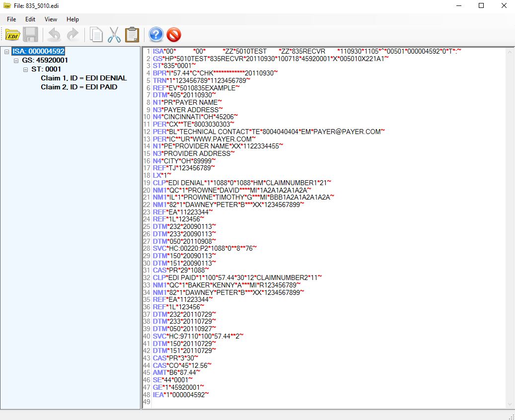Click the GE*1*45920001 trailer line
The image size is (515, 420).
coord(178,387)
